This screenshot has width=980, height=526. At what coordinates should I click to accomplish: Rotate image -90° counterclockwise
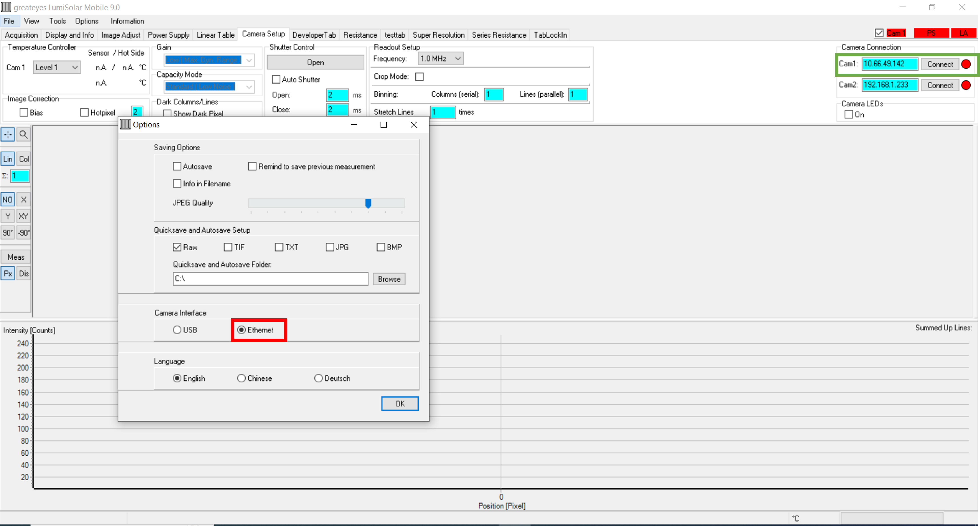pyautogui.click(x=24, y=233)
